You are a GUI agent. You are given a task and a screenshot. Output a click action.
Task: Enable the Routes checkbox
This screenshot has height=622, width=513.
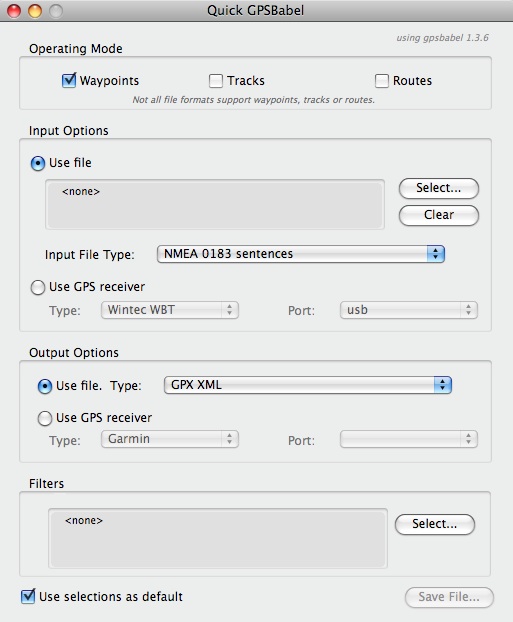pyautogui.click(x=382, y=81)
